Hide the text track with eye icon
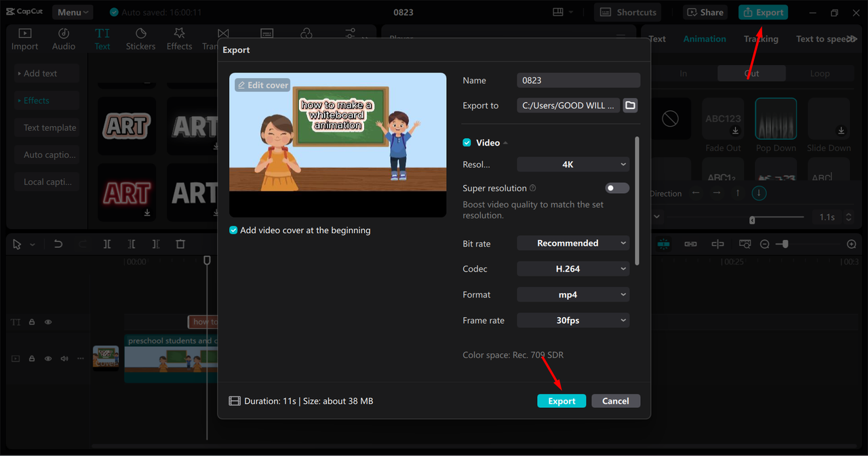 [48, 323]
